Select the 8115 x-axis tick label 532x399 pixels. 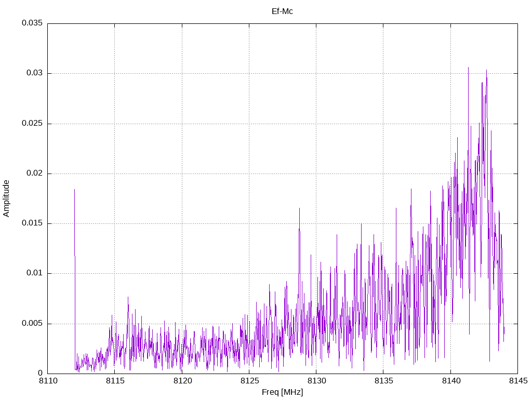click(x=115, y=382)
